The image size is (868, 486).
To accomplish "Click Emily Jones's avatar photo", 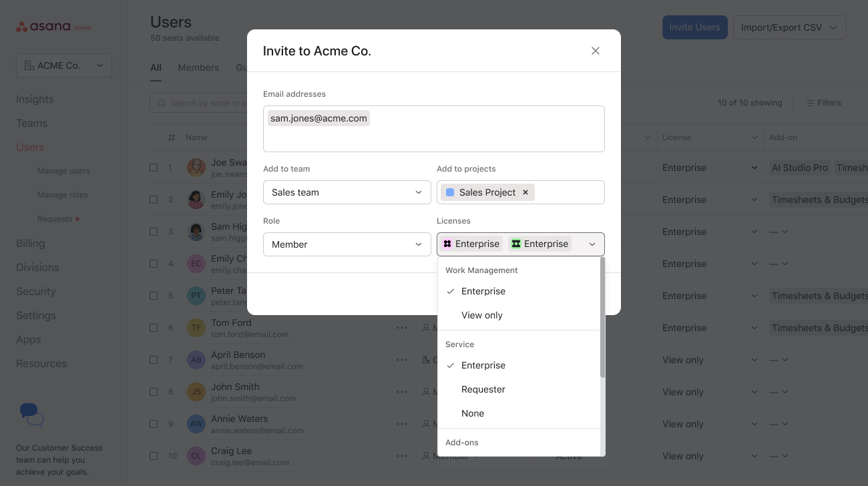I will 196,200.
